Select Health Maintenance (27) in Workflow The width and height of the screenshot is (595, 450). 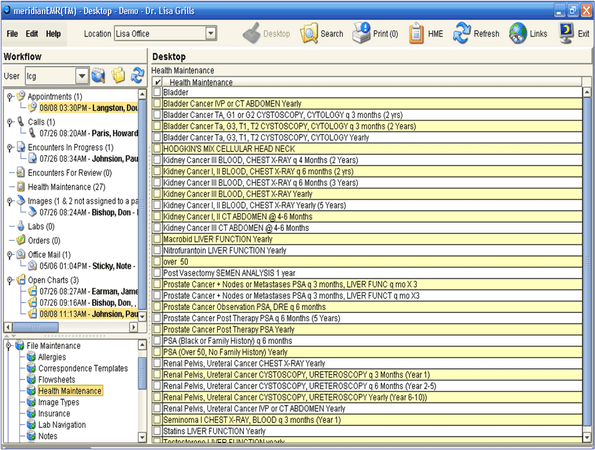(x=66, y=187)
